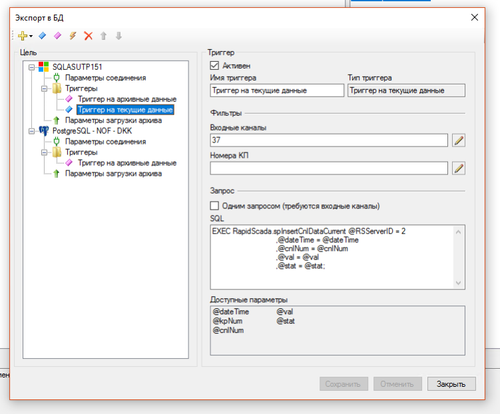The width and height of the screenshot is (500, 414).
Task: Open SQLASUTP151 Параметры загрузки архива
Action: pyautogui.click(x=113, y=120)
